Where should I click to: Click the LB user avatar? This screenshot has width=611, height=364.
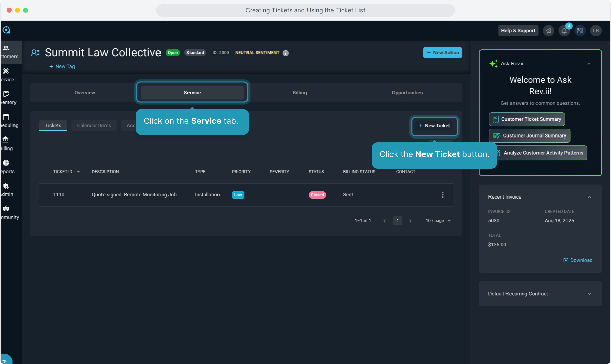click(596, 31)
